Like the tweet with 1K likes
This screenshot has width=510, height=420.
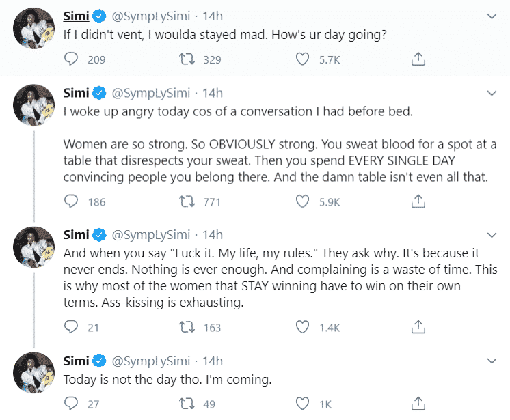(x=303, y=403)
